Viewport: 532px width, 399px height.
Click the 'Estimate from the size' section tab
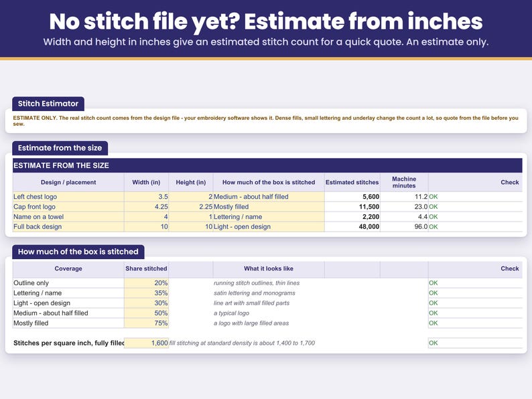(60, 148)
